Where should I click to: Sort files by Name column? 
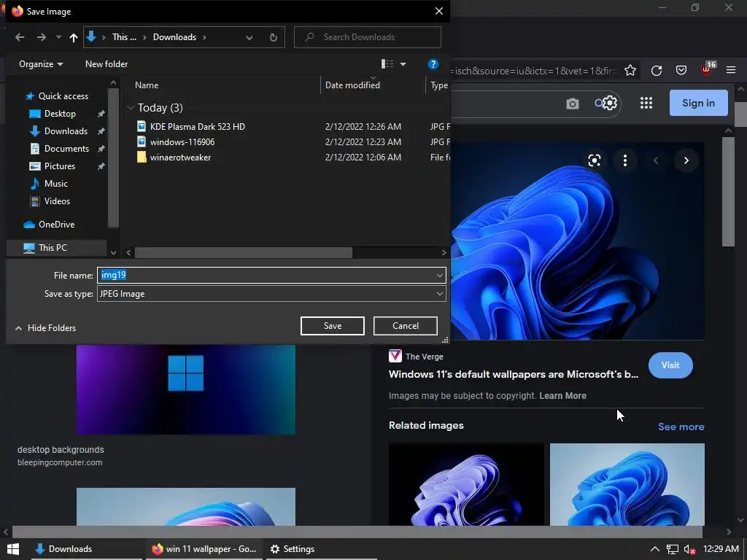[147, 85]
